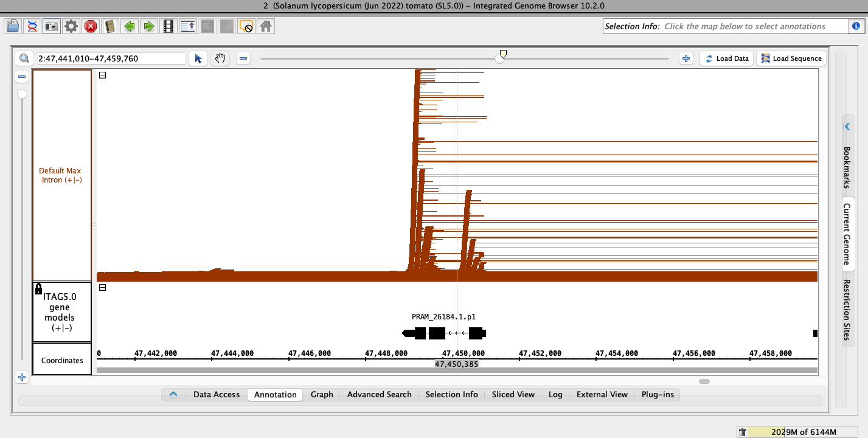Click the green back arrow
The width and height of the screenshot is (868, 438).
coord(129,26)
